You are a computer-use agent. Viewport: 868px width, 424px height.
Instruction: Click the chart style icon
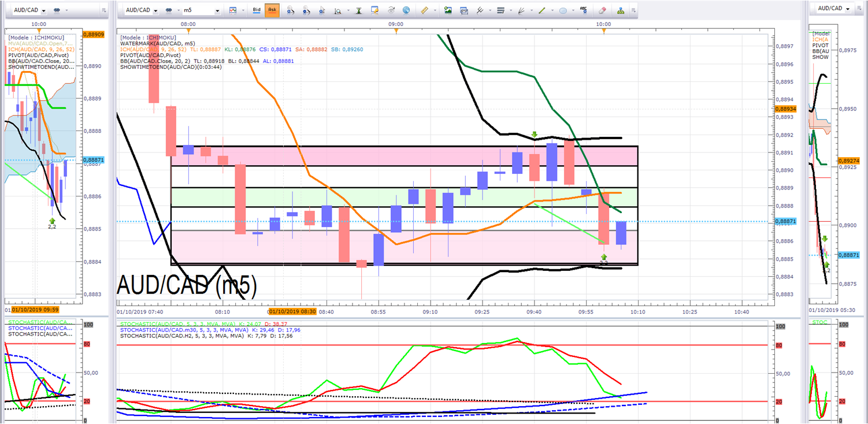232,10
